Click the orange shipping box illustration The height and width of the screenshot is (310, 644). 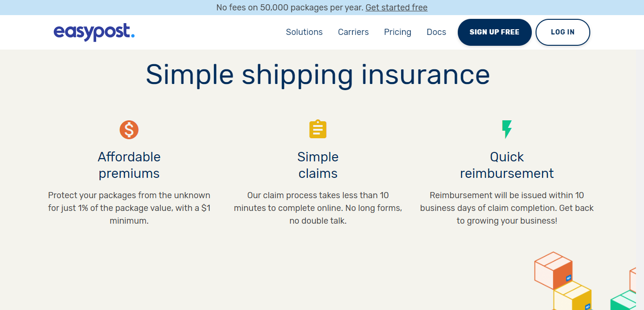pos(553,270)
